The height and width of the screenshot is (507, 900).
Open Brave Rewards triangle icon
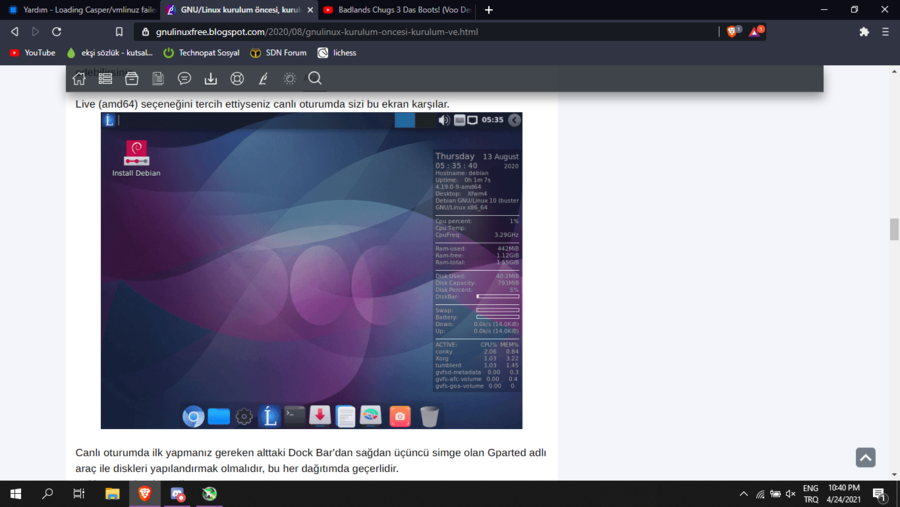coord(755,32)
